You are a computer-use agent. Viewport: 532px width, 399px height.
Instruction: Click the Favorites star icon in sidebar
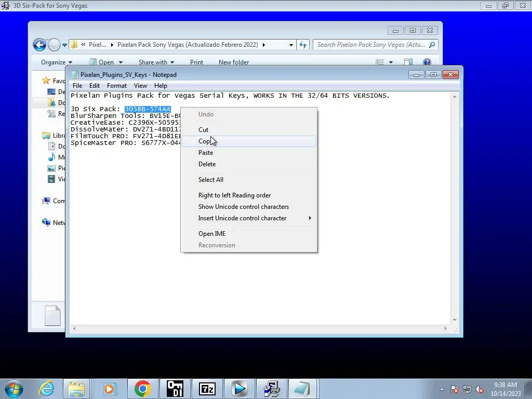click(46, 81)
